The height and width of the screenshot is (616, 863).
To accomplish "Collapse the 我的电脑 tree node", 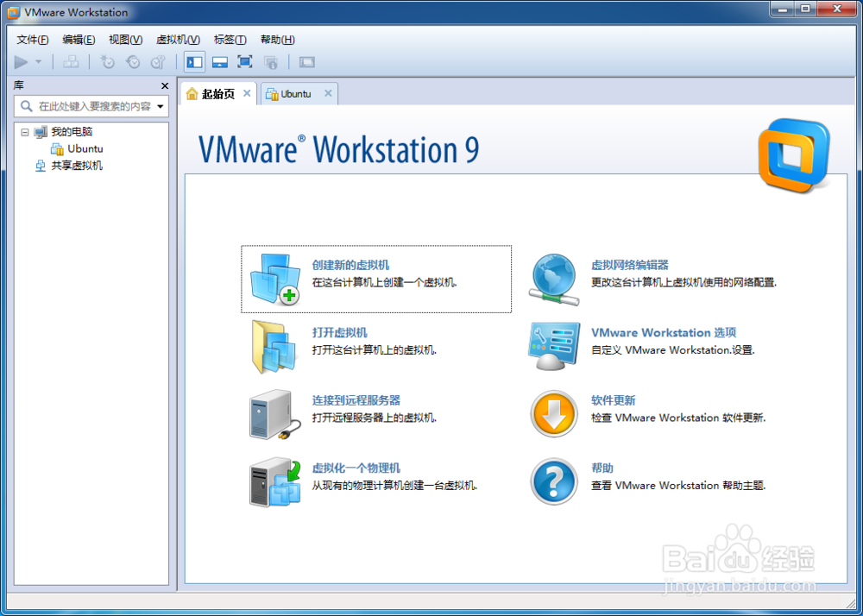I will pos(24,132).
